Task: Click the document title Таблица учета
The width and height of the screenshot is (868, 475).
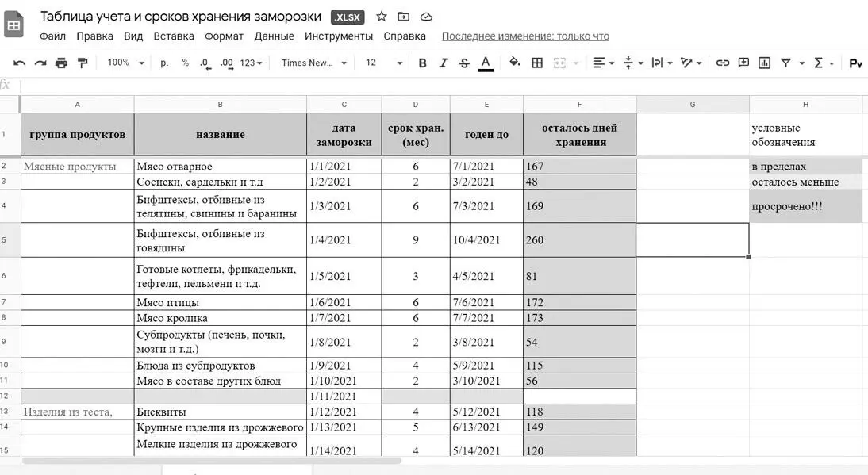Action: pos(180,17)
